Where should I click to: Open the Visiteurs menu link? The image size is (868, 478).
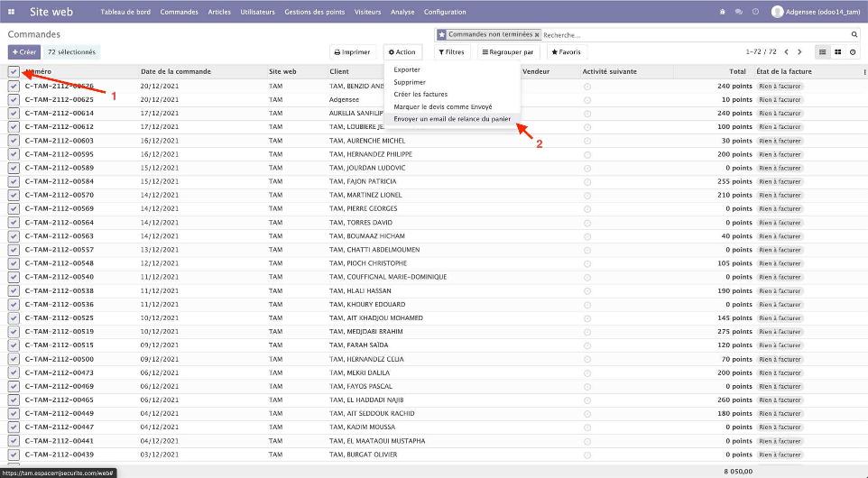click(367, 12)
